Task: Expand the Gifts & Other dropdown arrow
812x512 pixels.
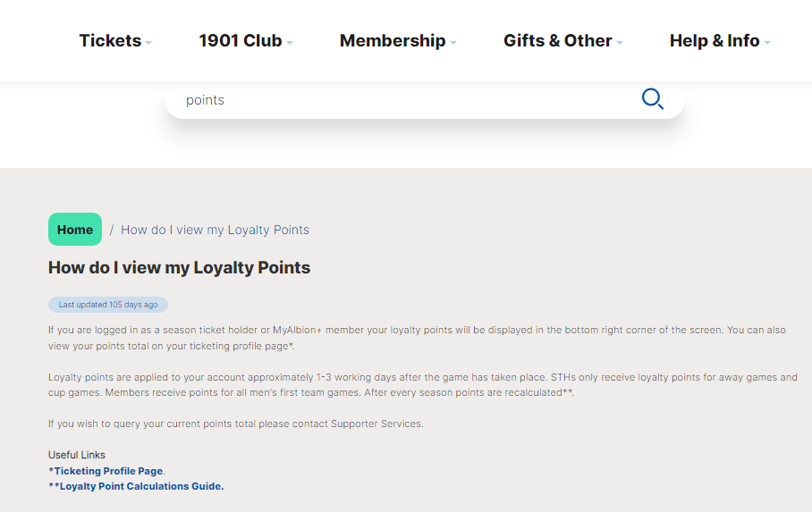Action: 620,43
